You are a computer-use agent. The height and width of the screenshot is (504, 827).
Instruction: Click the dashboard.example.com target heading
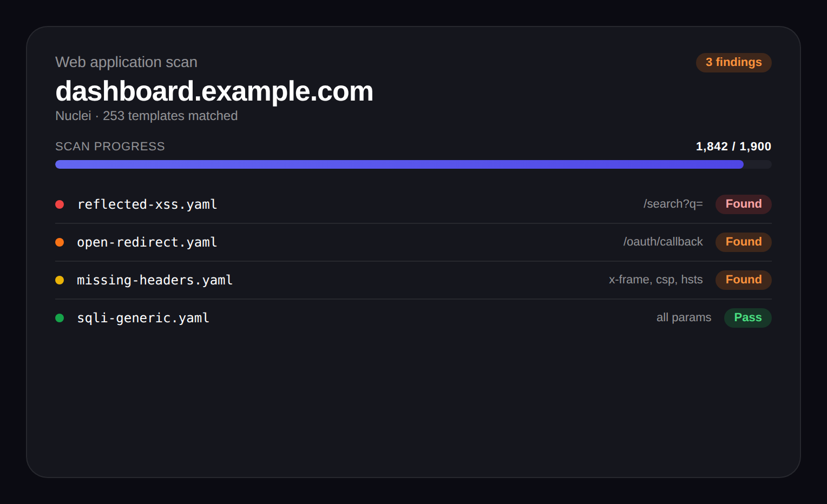click(214, 91)
